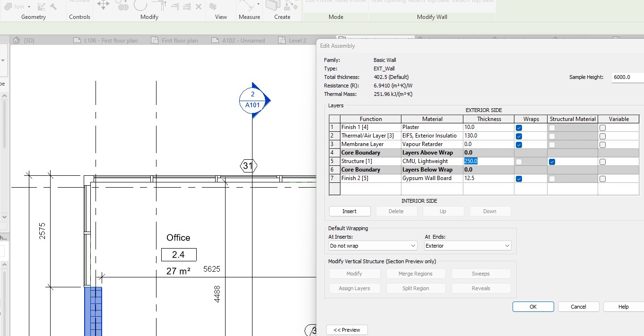Click the Paint tool in Geometry panel
This screenshot has width=644, height=336.
pos(41,6)
